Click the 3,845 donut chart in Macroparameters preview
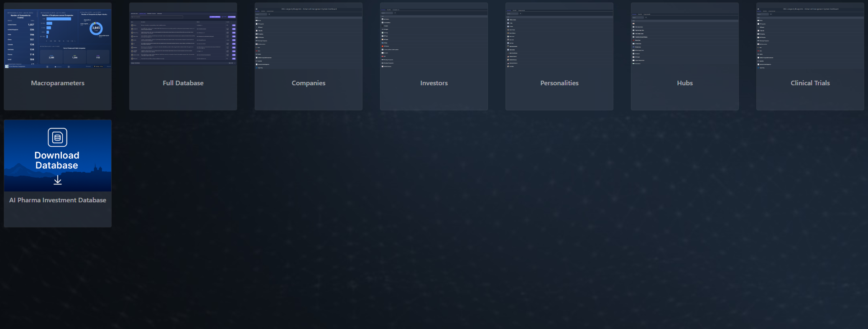 click(x=96, y=28)
